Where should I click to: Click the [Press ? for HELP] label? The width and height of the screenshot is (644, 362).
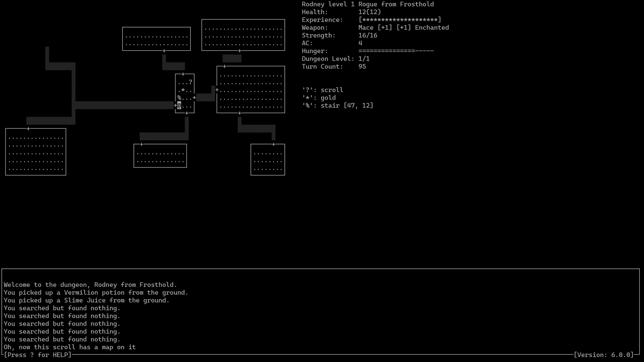point(38,355)
